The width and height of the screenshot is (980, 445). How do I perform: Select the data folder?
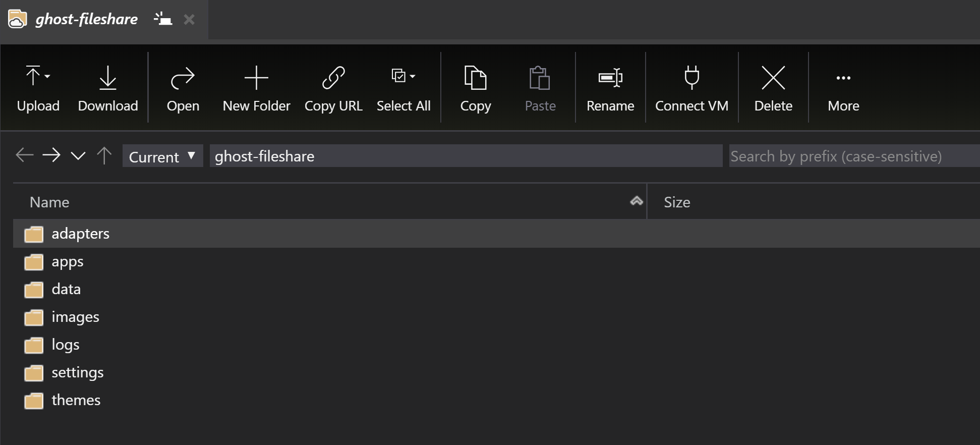496,289
